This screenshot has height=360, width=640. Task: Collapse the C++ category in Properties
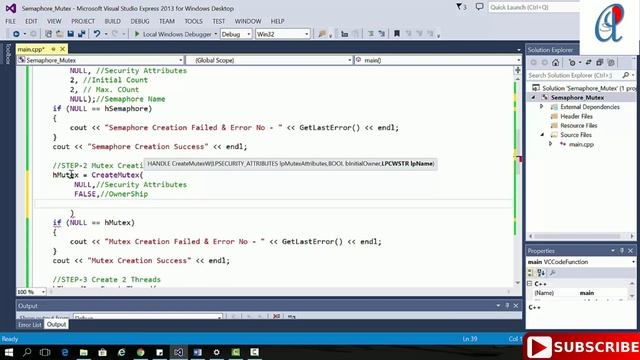[x=530, y=284]
